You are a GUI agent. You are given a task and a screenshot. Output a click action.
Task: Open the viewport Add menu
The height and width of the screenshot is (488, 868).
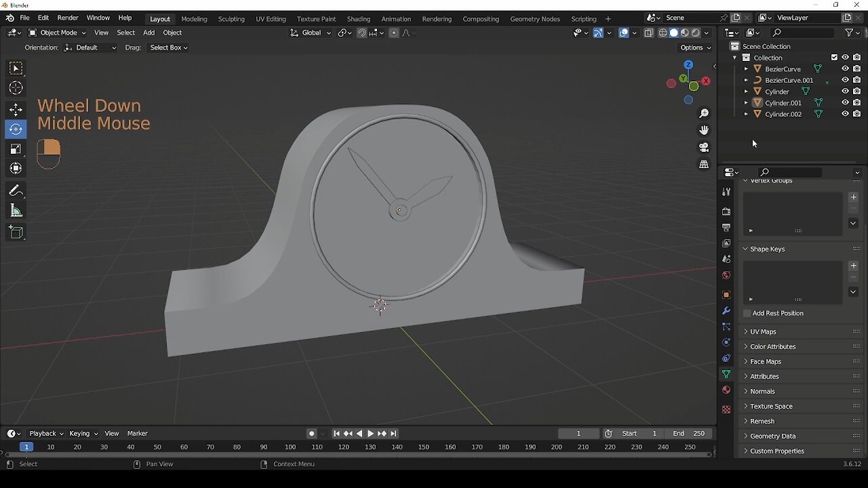click(149, 33)
